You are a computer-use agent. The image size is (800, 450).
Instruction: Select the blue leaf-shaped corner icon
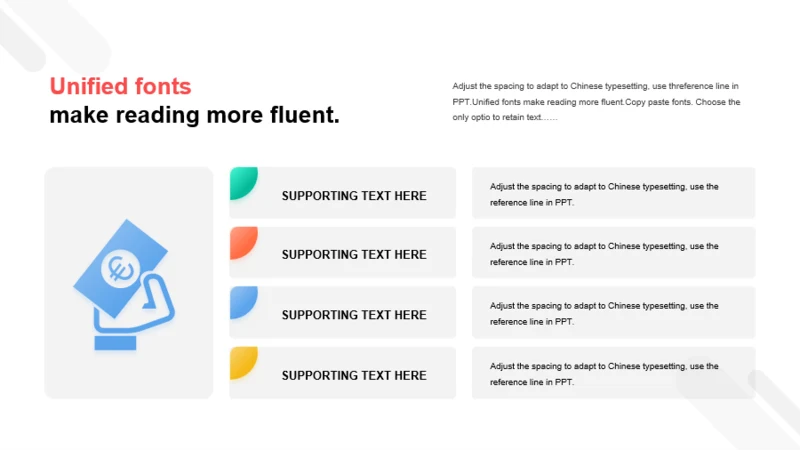pyautogui.click(x=243, y=303)
